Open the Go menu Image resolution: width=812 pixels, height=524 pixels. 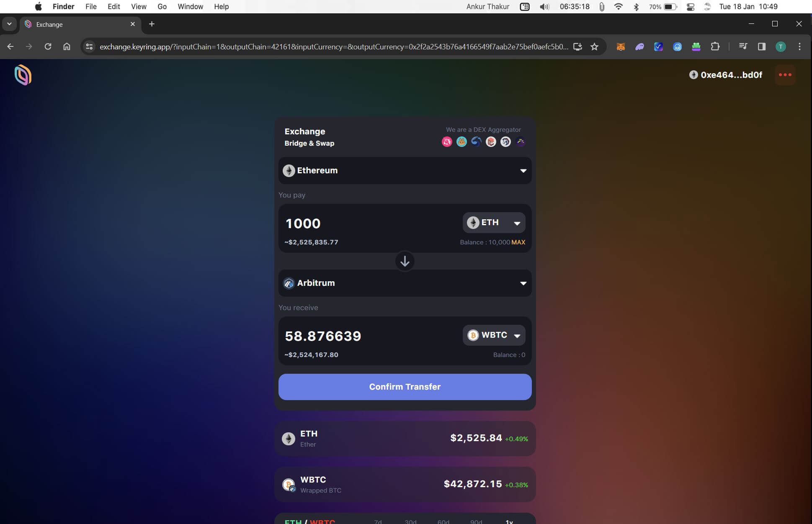(x=162, y=6)
